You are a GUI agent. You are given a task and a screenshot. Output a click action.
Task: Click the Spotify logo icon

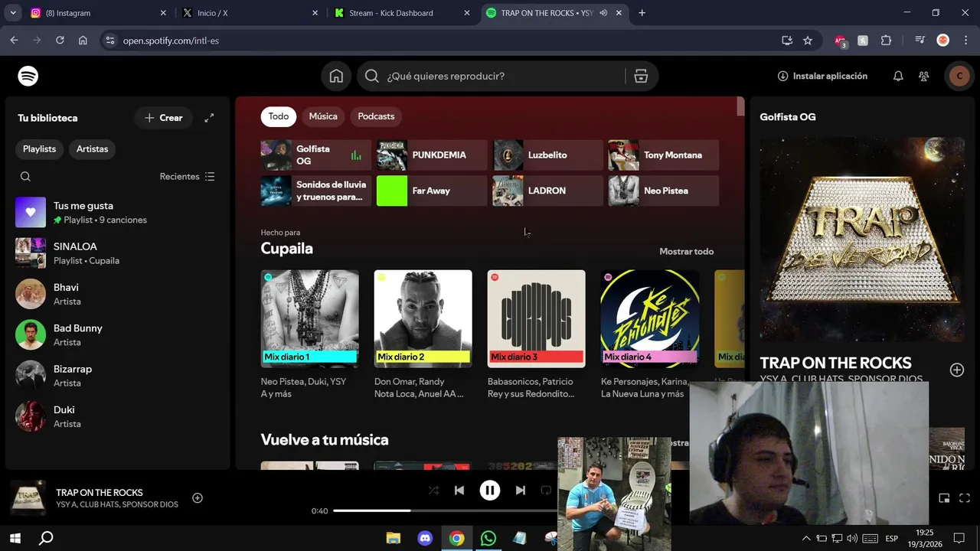[28, 76]
